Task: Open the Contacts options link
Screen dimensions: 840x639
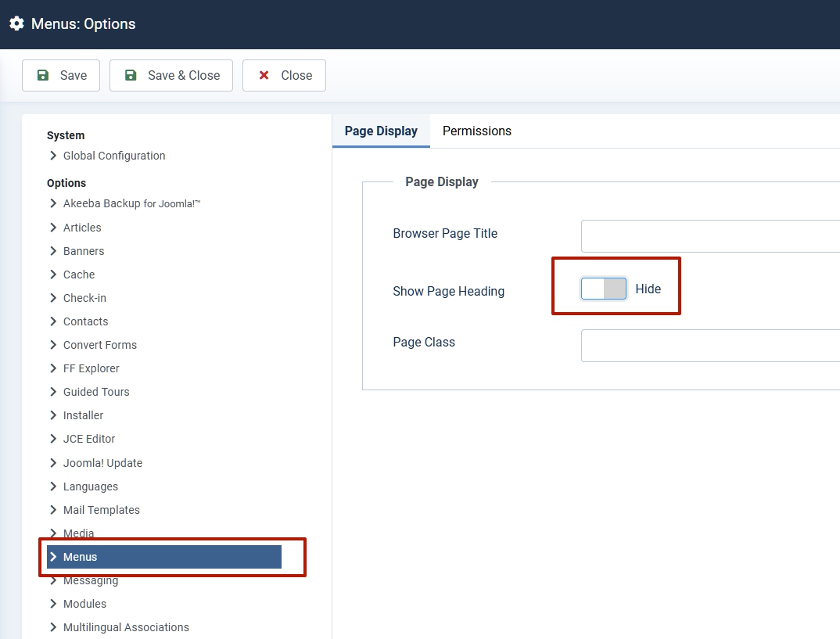Action: 85,321
